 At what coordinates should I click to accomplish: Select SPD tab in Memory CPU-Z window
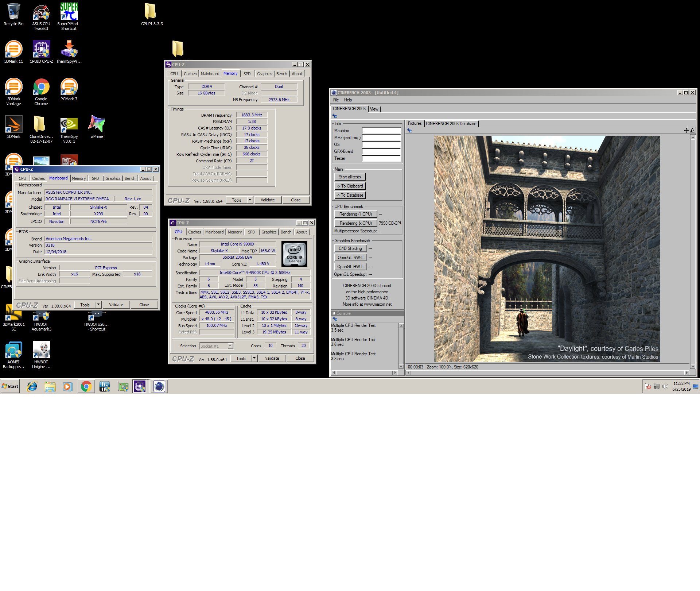pos(247,74)
